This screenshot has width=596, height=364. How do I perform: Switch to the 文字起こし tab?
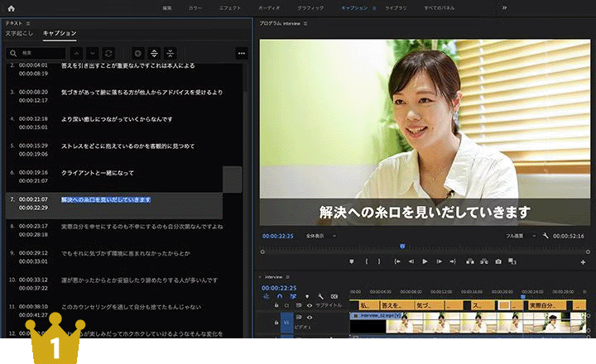click(x=20, y=33)
